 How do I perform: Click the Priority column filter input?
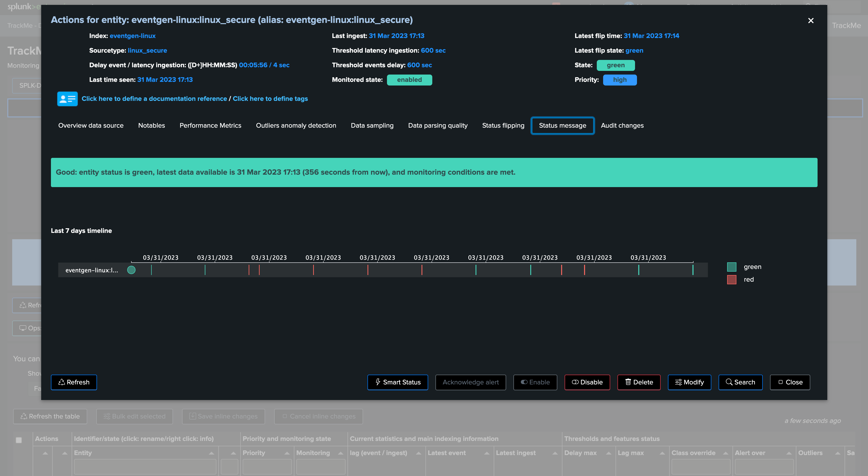tap(267, 467)
